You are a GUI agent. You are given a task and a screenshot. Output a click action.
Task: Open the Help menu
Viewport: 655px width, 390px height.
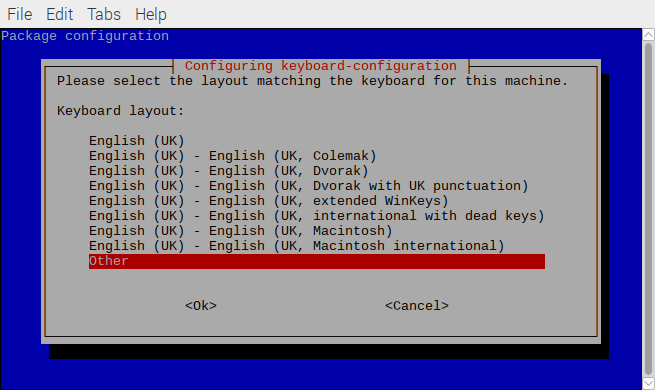[151, 14]
